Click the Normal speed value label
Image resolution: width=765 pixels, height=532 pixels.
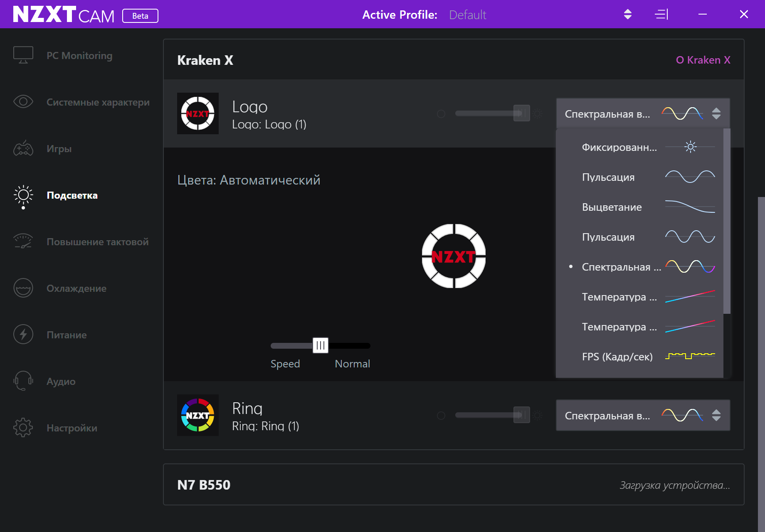coord(353,364)
